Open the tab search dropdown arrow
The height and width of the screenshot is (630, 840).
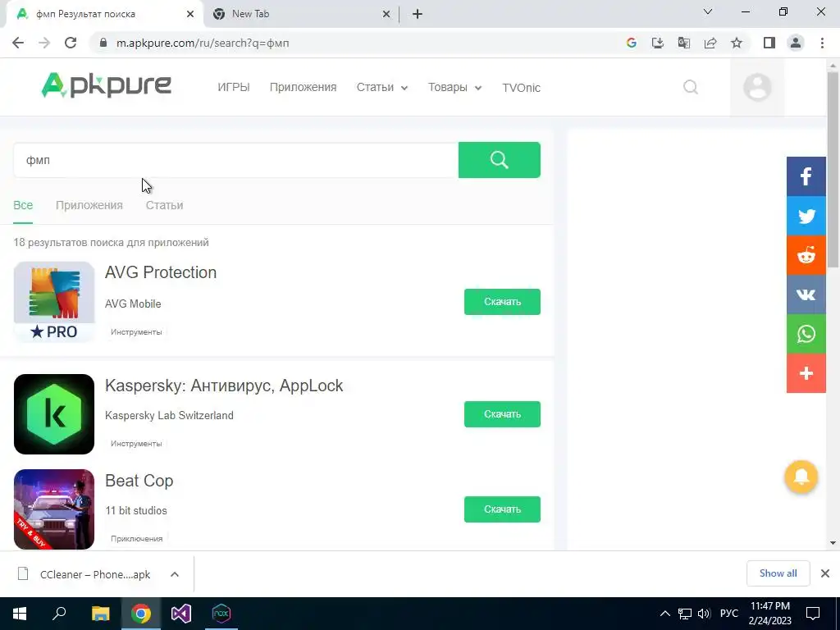[708, 11]
